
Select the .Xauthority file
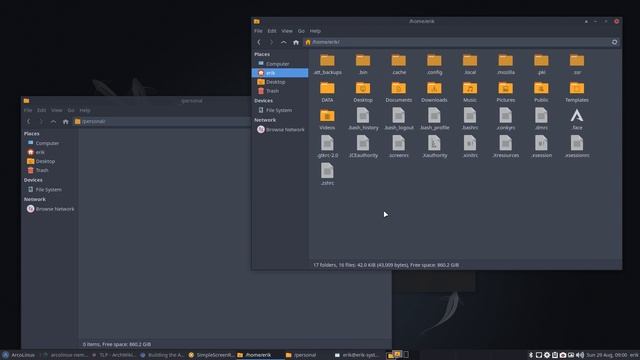(434, 147)
